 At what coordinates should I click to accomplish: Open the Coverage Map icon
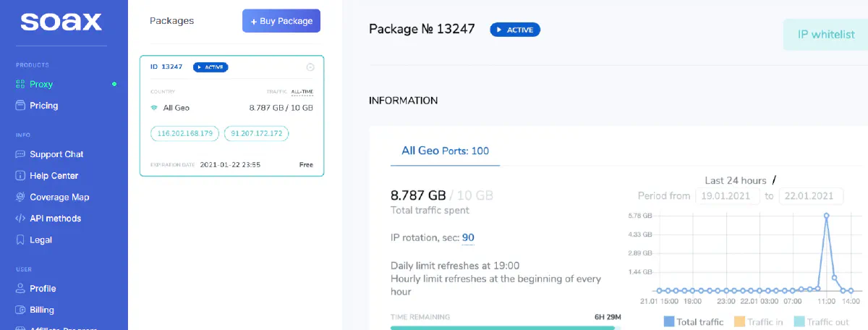[x=20, y=197]
